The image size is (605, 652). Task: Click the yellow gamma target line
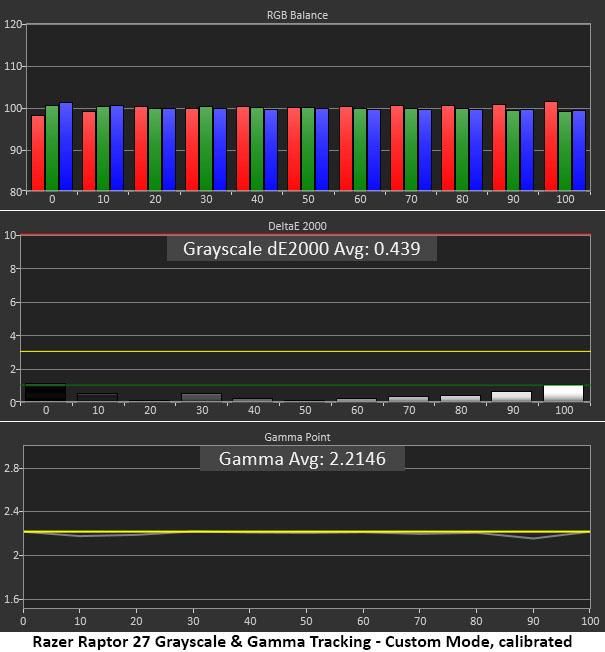click(x=307, y=532)
